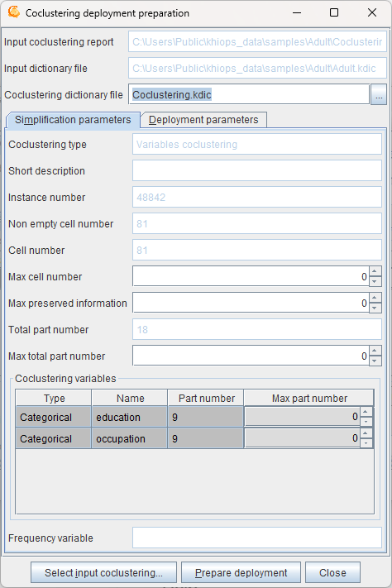Decrease Max preserved information value

[375, 308]
